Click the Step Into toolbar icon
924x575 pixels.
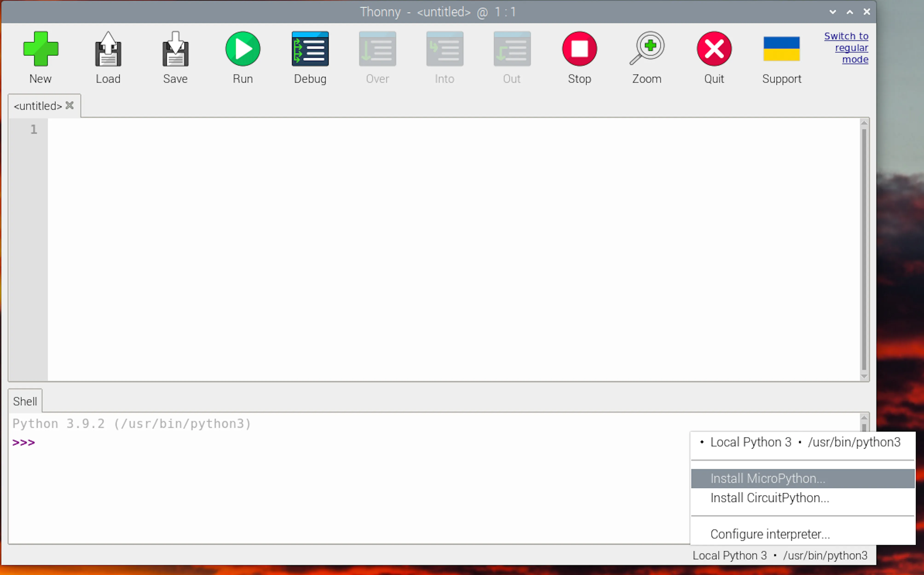445,49
